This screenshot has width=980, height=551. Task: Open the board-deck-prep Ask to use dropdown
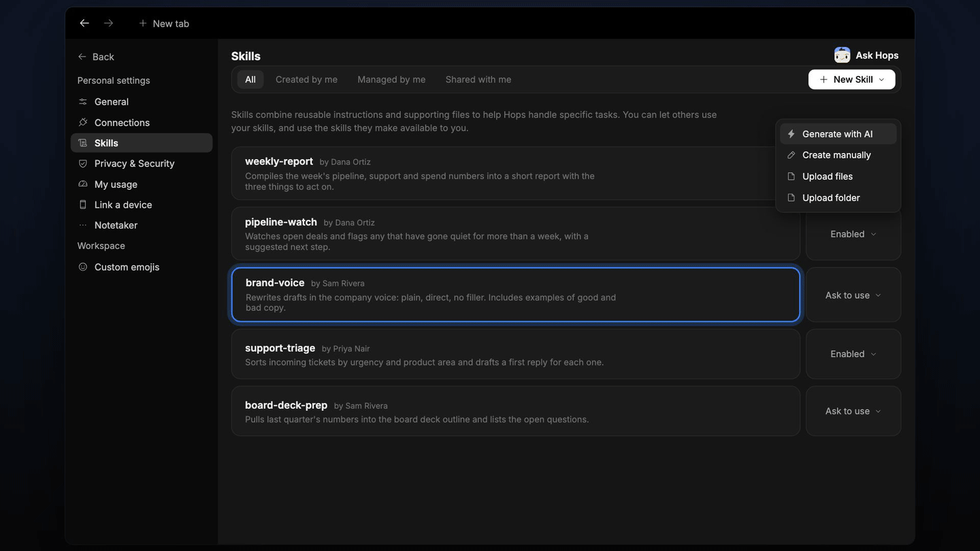point(853,411)
